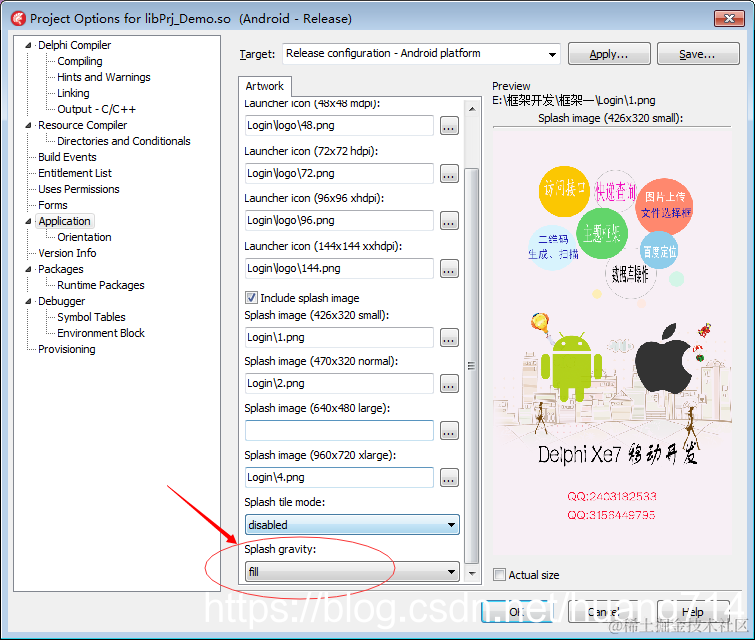
Task: Click the Login\4.png splash field
Action: click(339, 477)
